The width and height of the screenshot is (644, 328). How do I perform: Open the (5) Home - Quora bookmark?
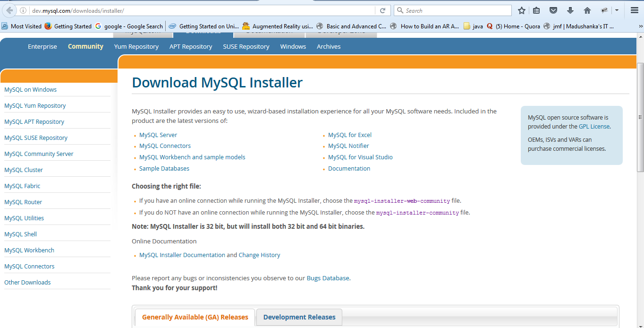pos(513,26)
